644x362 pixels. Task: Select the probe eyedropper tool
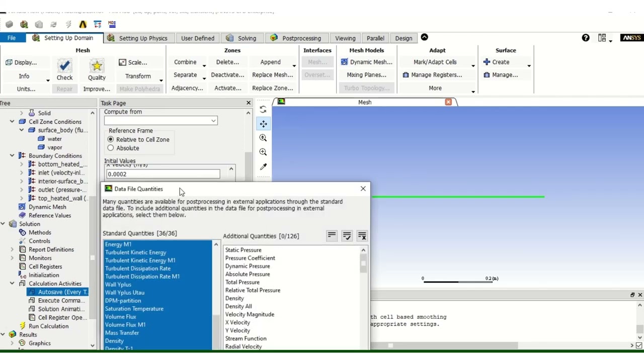point(263,166)
